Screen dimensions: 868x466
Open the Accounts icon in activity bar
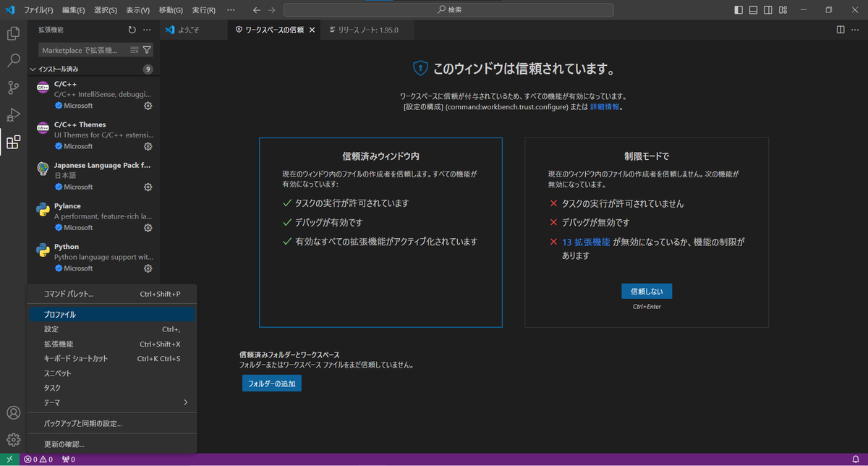click(x=13, y=412)
